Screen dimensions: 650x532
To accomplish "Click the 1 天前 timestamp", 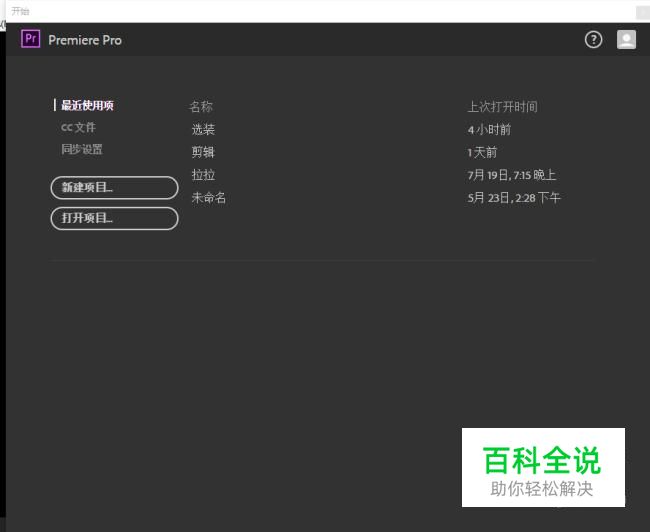I will [482, 153].
